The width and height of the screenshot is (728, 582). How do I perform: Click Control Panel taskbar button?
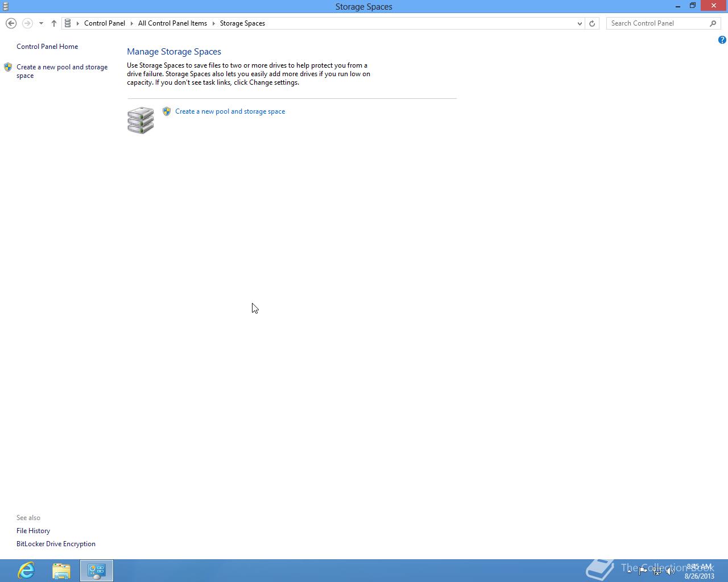point(97,571)
